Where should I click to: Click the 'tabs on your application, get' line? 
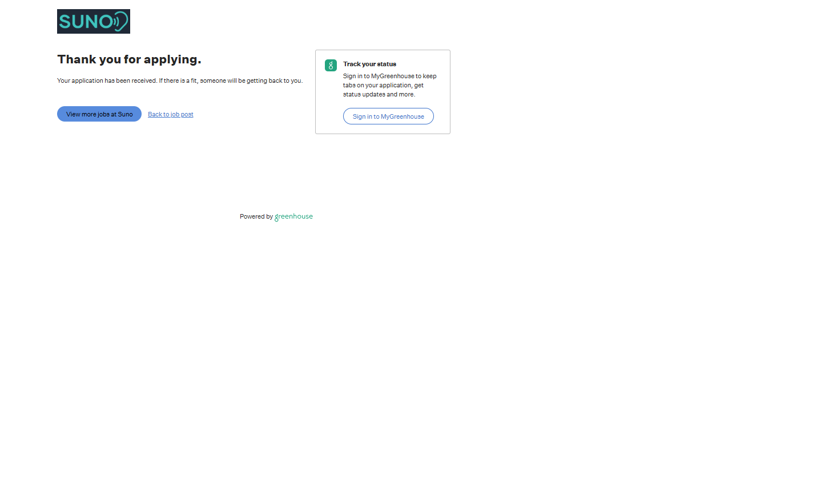[383, 86]
